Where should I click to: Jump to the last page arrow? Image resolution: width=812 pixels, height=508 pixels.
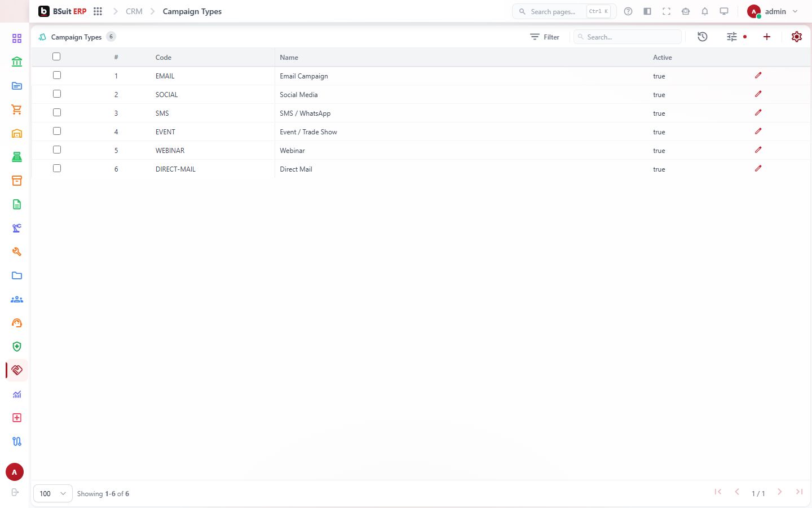(x=799, y=492)
